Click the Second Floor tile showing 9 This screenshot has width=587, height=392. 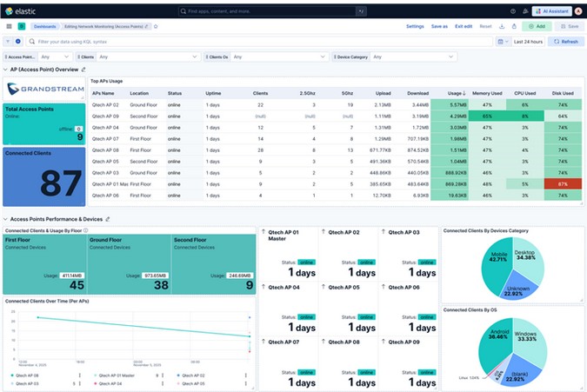click(214, 264)
